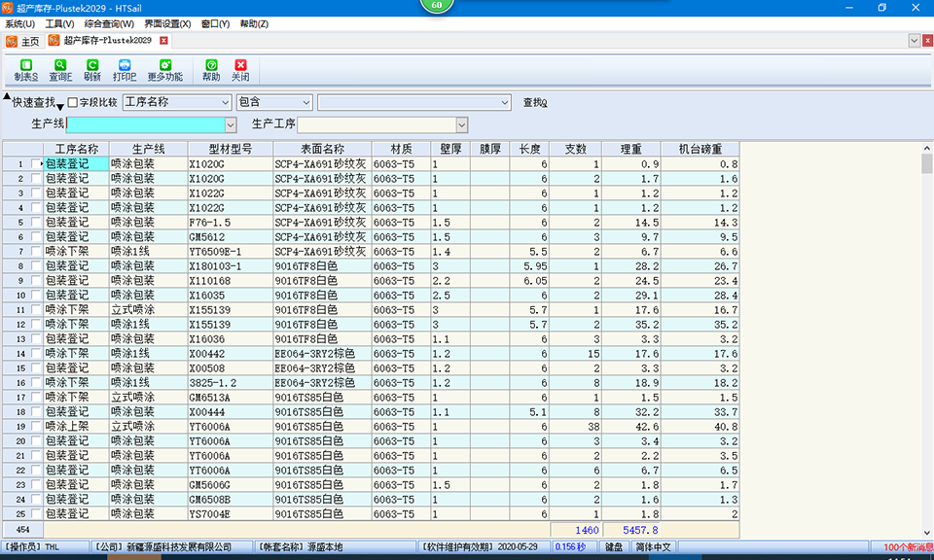This screenshot has height=560, width=934.
Task: Close the 超产库存-Plustek2029 tab
Action: [x=163, y=41]
